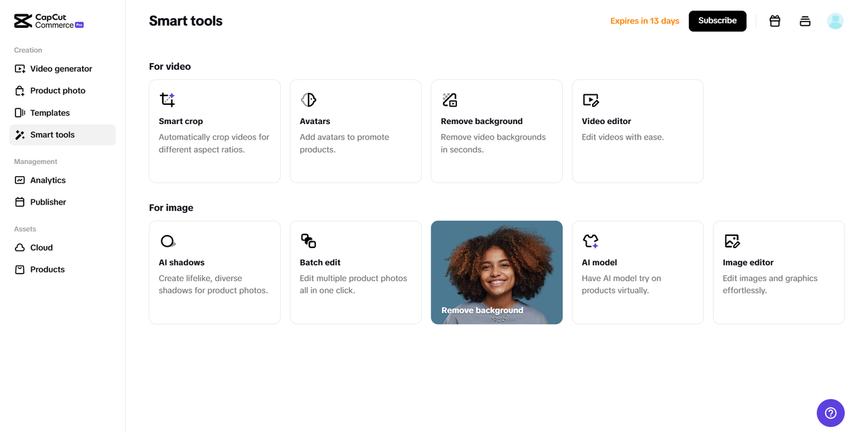Select the Avatars tool card

tap(355, 131)
